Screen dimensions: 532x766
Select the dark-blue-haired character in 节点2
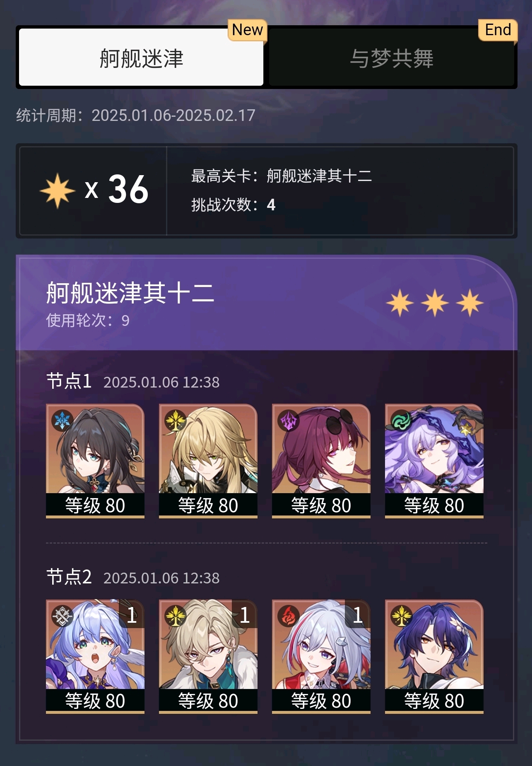click(x=434, y=657)
